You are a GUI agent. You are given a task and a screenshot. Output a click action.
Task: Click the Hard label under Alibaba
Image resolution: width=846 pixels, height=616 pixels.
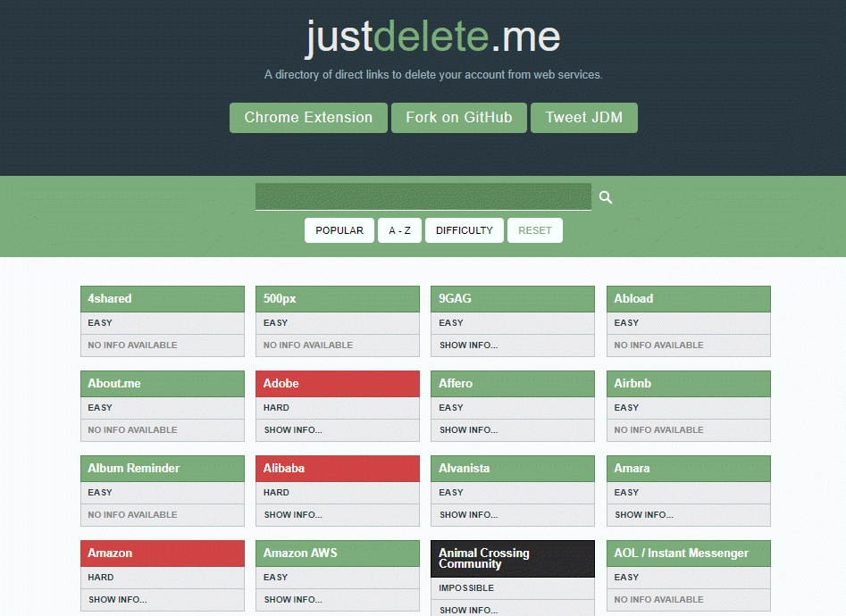276,493
